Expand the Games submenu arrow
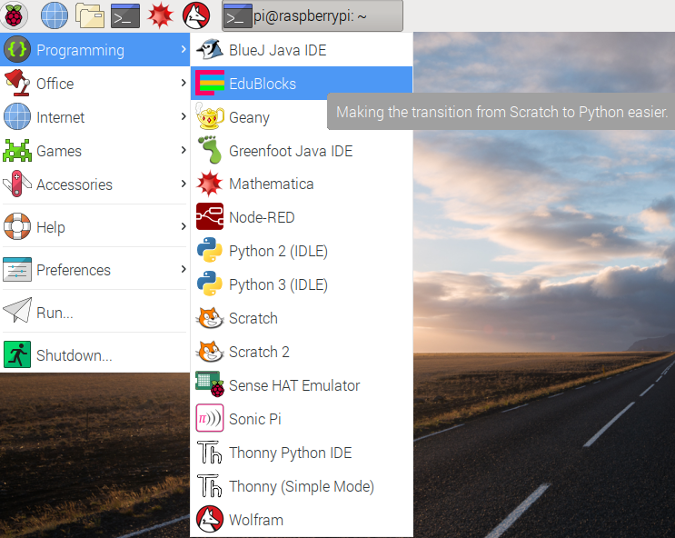 tap(184, 151)
